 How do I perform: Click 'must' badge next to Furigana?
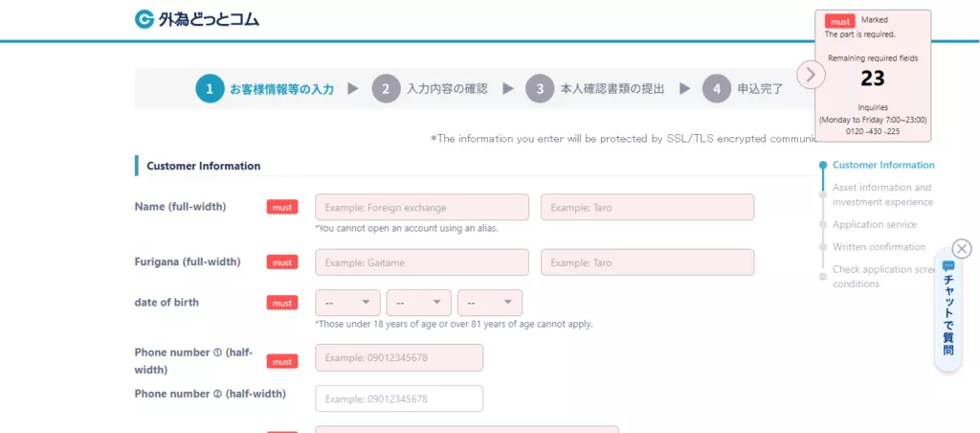coord(282,262)
